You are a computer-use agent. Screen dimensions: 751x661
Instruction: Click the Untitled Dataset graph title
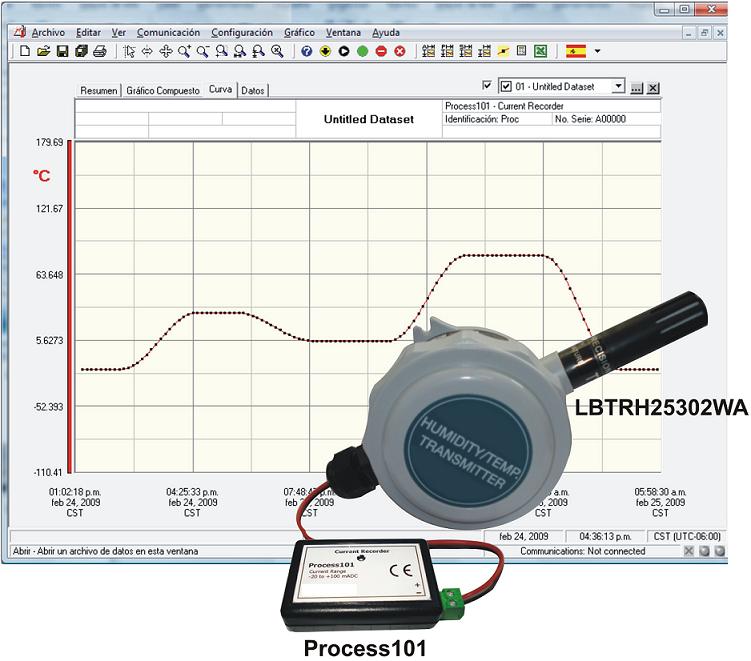(x=369, y=119)
